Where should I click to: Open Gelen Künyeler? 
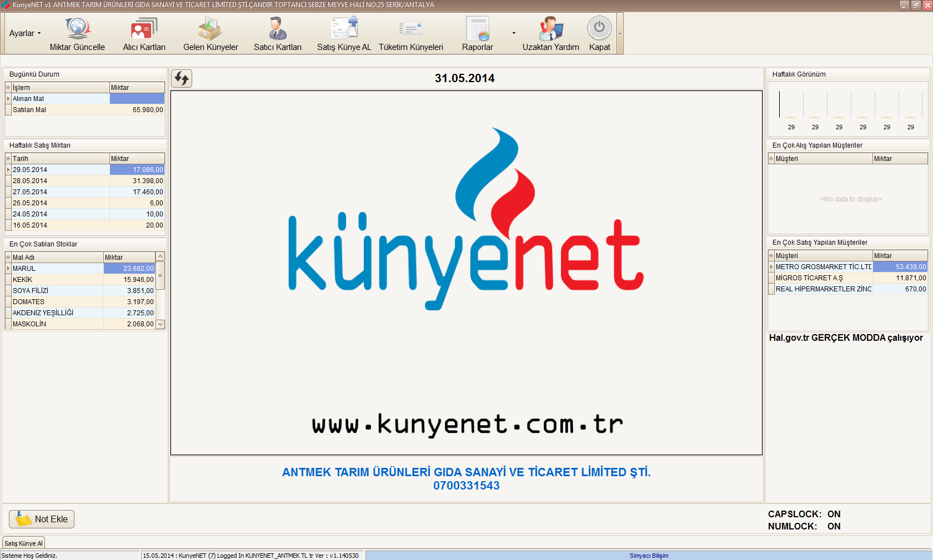[x=210, y=34]
